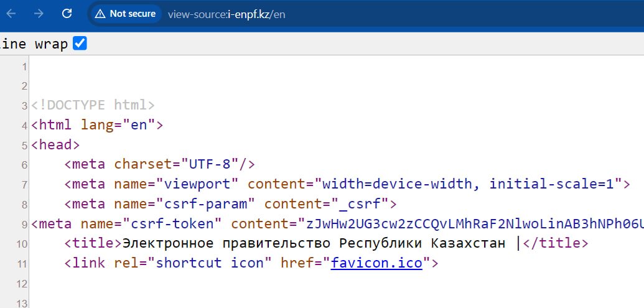Click the csrf-param meta tag line

(x=230, y=203)
